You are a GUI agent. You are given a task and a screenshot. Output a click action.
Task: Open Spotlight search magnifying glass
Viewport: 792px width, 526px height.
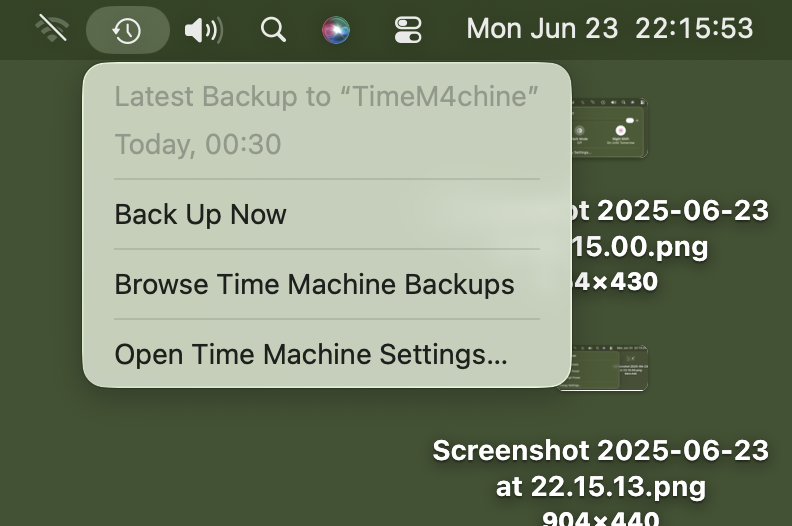pyautogui.click(x=273, y=30)
